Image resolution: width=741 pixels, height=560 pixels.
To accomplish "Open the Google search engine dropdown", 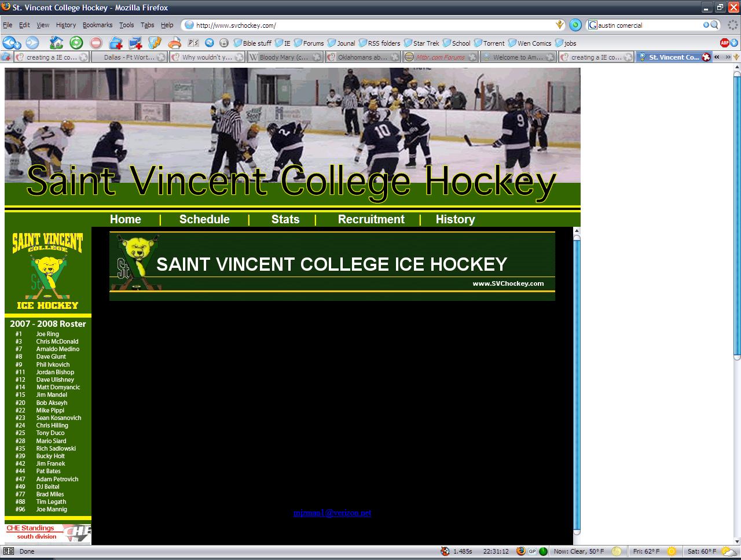I will click(x=593, y=25).
